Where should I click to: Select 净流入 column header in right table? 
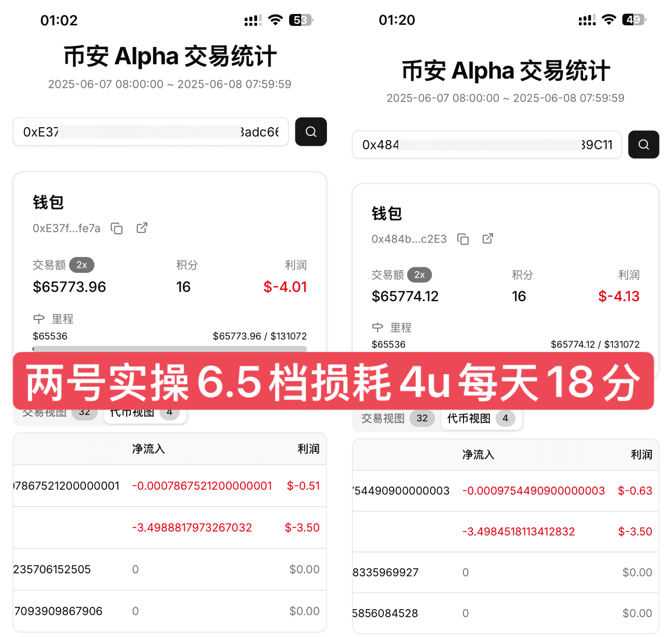pyautogui.click(x=479, y=454)
